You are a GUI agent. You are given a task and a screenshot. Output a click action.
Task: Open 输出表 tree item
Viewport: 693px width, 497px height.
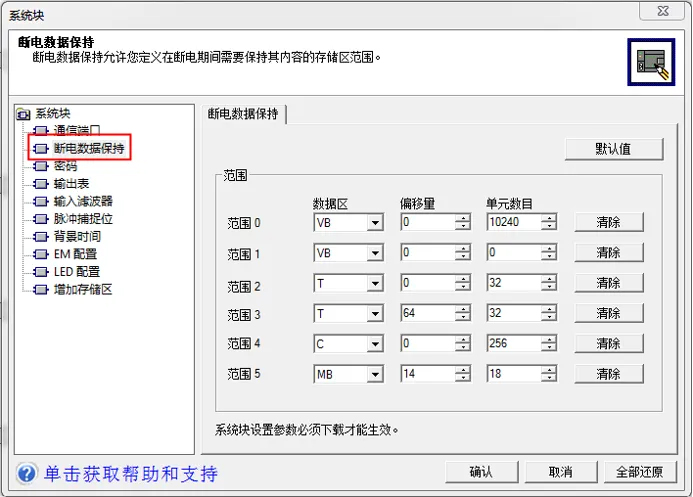[x=71, y=183]
